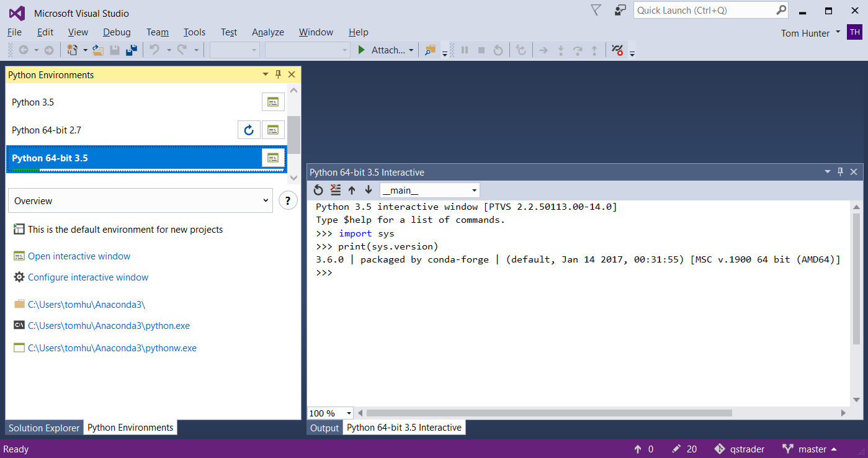Screen dimensions: 868x458
Task: Open the Attach target dropdown arrow
Action: coord(411,50)
